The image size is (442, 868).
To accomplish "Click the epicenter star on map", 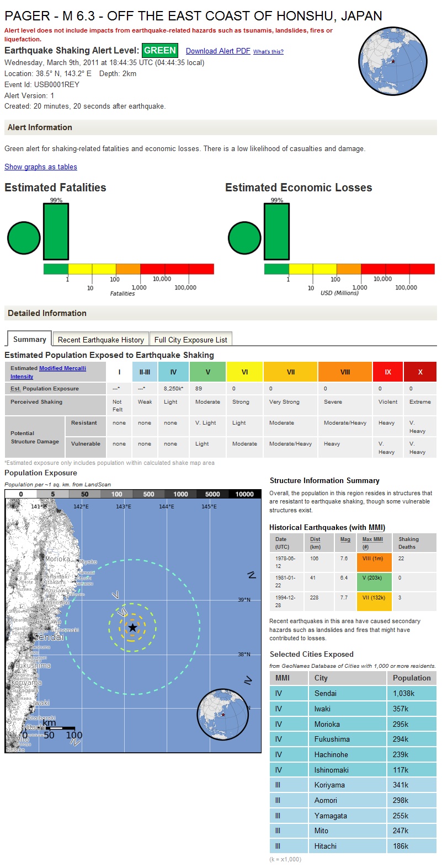I will coord(132,628).
